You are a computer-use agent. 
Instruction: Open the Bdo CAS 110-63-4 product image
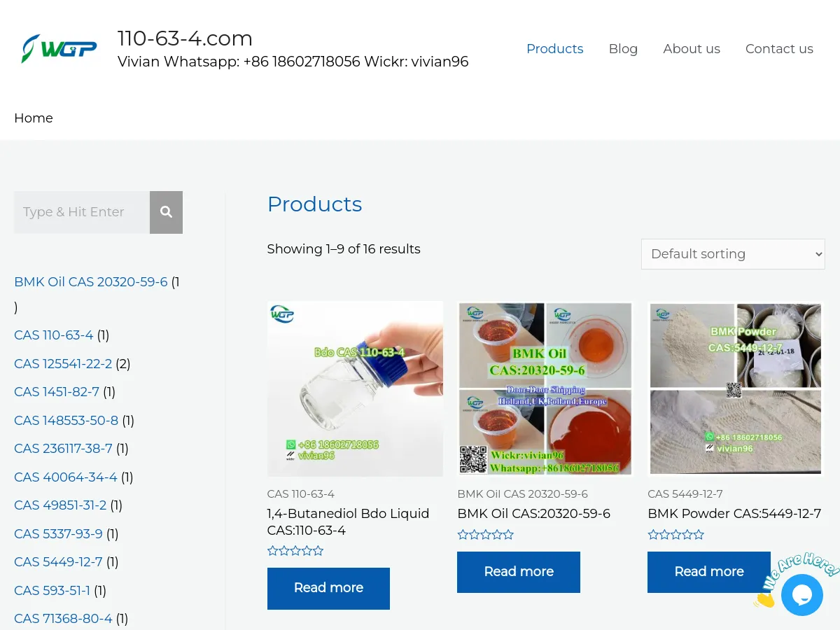tap(355, 388)
